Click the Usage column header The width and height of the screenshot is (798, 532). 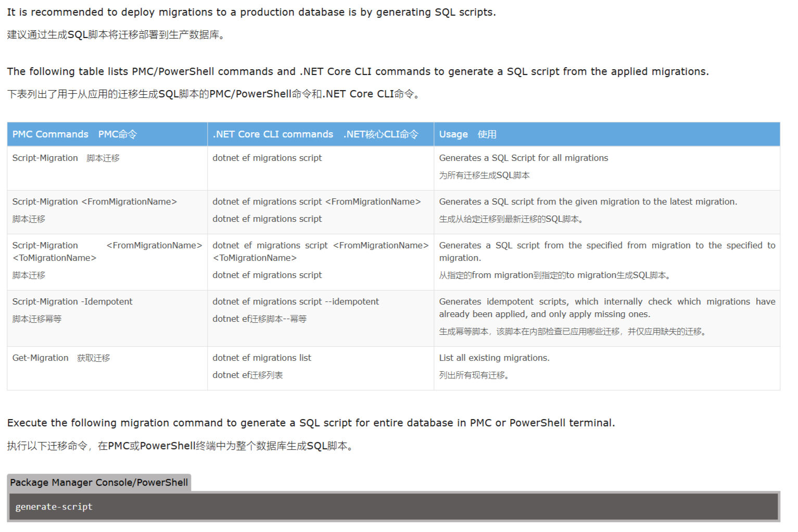click(x=607, y=134)
